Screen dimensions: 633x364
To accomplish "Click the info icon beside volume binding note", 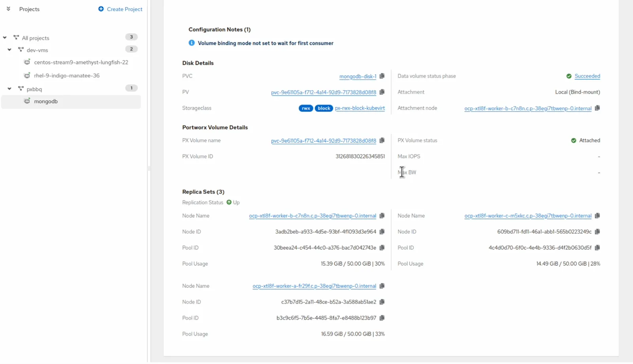I will 191,43.
